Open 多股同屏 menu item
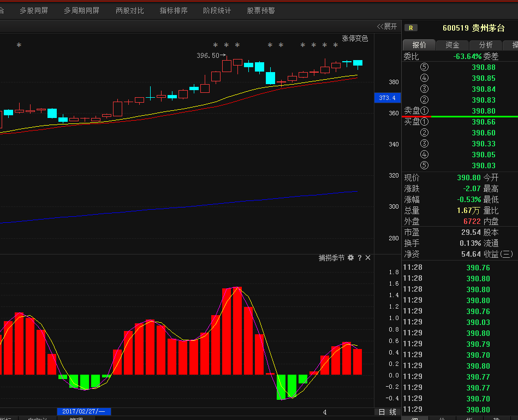This screenshot has height=420, width=518. tap(34, 10)
